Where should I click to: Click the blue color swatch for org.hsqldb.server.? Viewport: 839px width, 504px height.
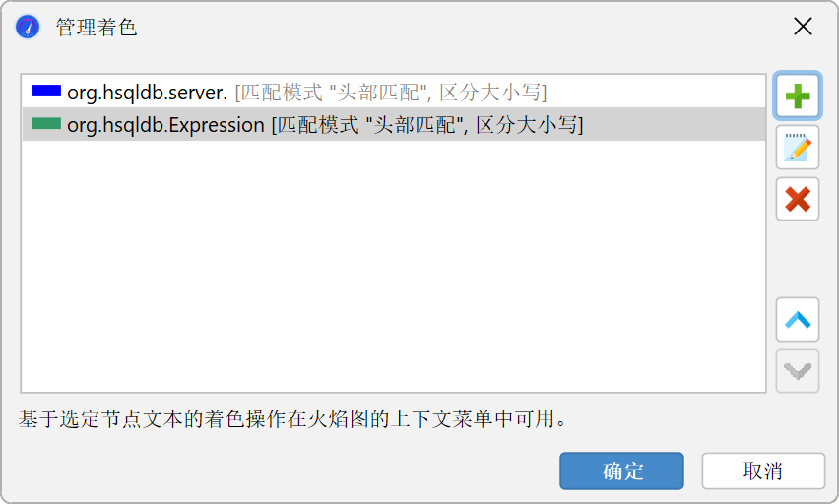(46, 91)
